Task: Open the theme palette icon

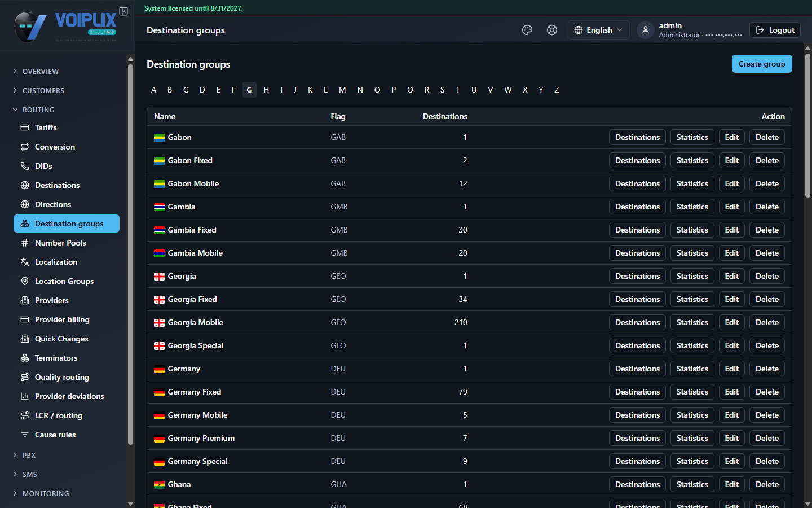Action: [x=527, y=30]
